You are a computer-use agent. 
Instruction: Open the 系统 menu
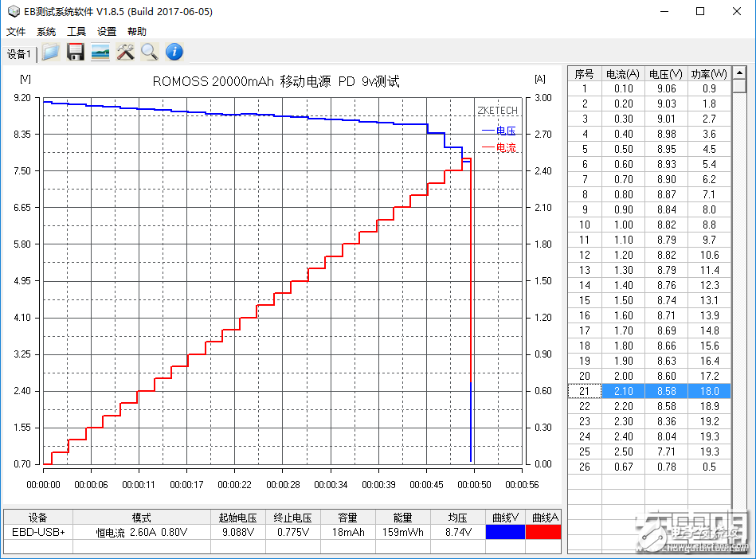45,31
